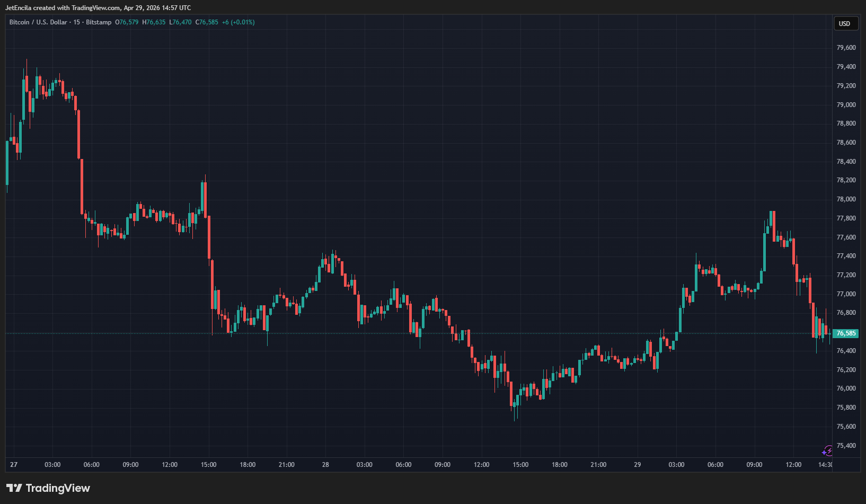This screenshot has height=504, width=866.
Task: Click the opening price value O76,579
Action: (x=127, y=22)
